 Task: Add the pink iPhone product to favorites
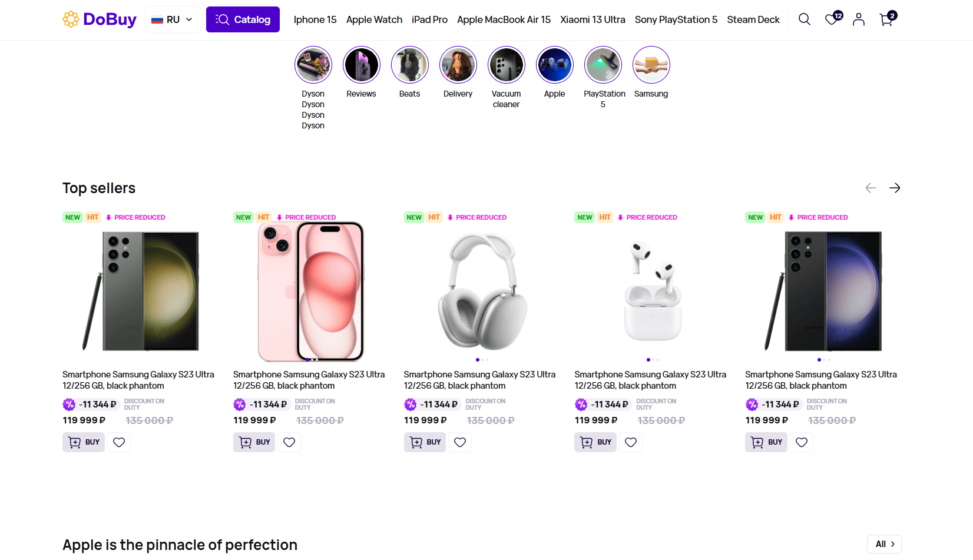(x=289, y=442)
